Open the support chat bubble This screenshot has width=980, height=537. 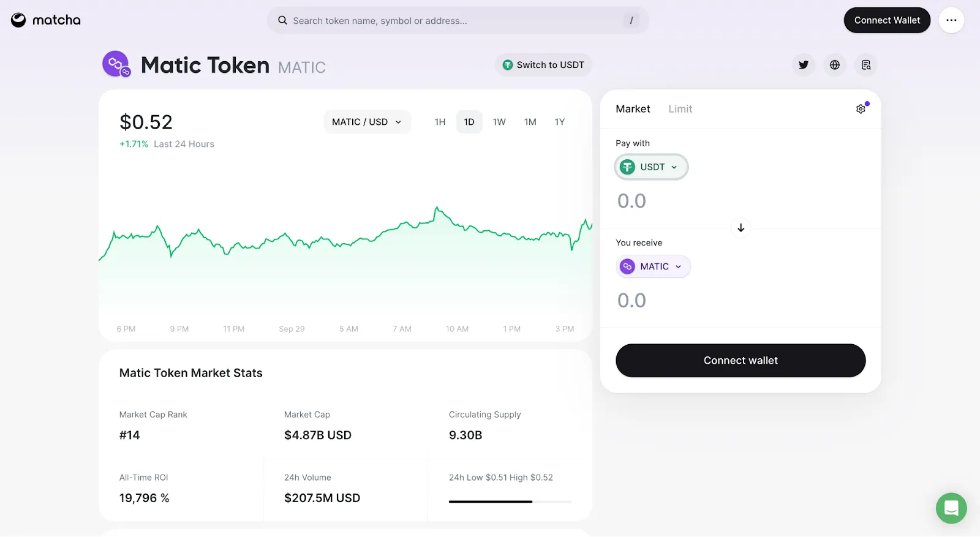coord(951,508)
